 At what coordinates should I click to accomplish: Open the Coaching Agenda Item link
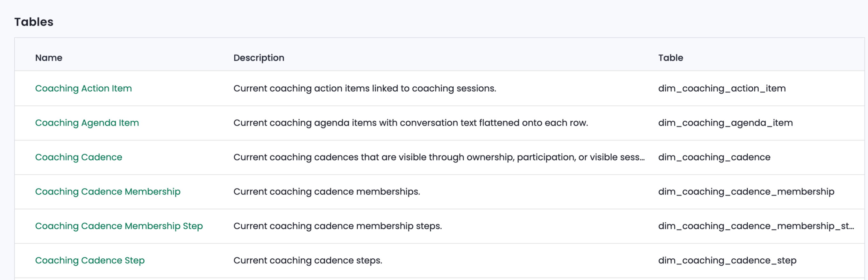pos(87,123)
